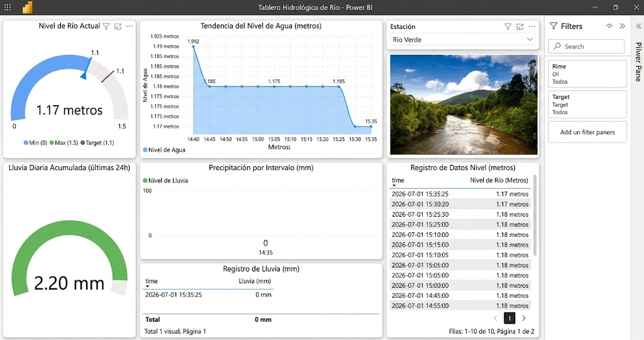The image size is (644, 340).
Task: Click Tendencia del Nivel de Agua title
Action: 261,26
